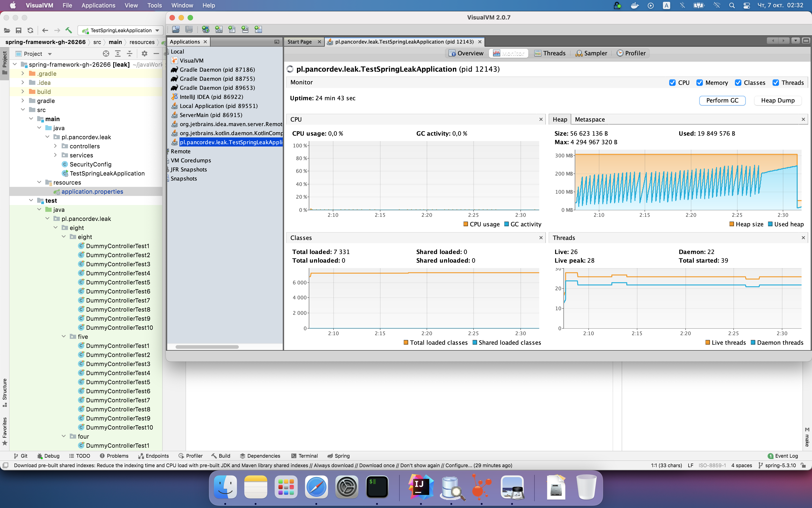
Task: Switch to the Sampler tab
Action: click(x=591, y=53)
